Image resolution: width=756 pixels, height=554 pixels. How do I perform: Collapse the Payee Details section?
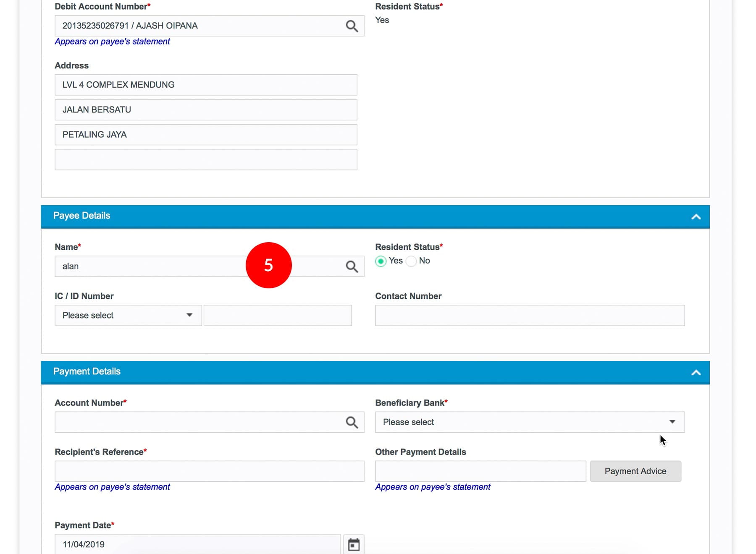pos(696,217)
